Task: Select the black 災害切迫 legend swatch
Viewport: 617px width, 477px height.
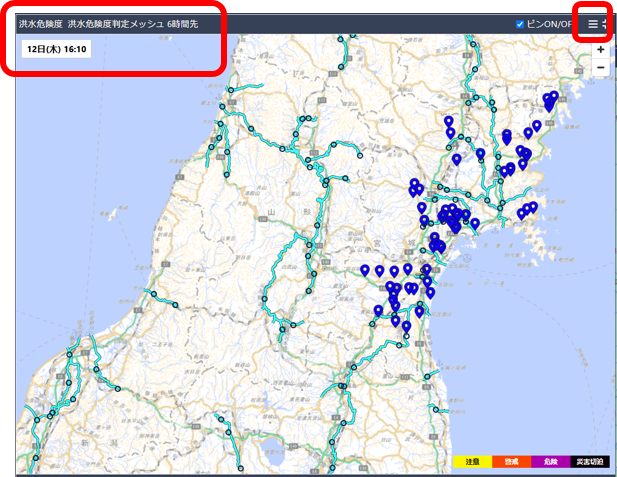Action: coord(590,462)
